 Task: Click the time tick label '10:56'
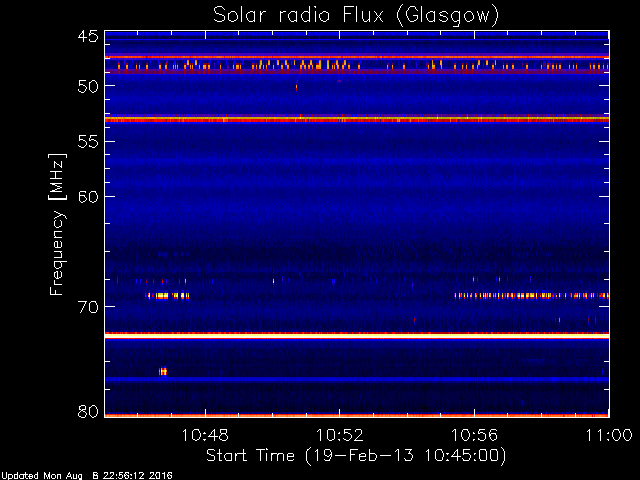coord(474,435)
